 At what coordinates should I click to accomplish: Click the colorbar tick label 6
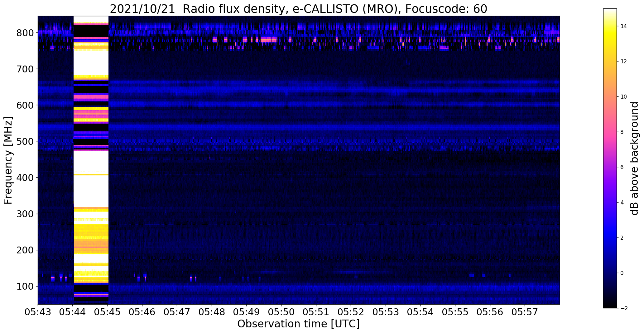[622, 167]
